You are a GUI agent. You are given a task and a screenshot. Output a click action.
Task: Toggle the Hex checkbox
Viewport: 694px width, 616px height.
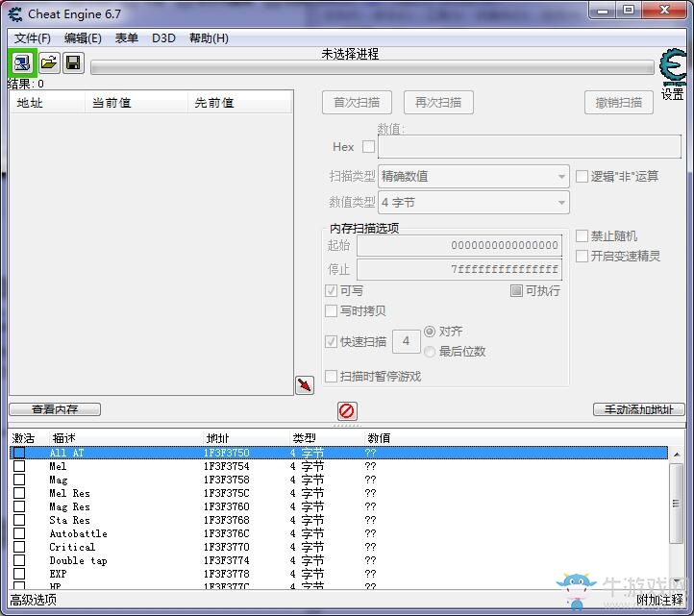tap(368, 146)
